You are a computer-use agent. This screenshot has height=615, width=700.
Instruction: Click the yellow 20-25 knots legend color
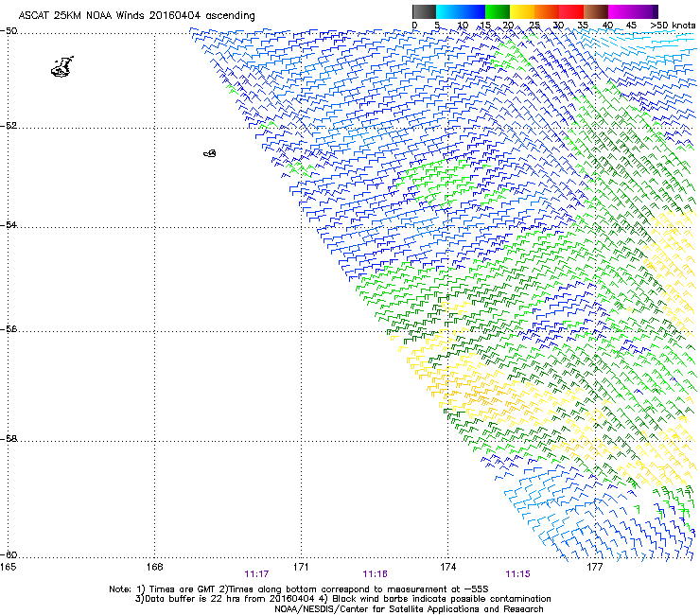click(x=522, y=11)
